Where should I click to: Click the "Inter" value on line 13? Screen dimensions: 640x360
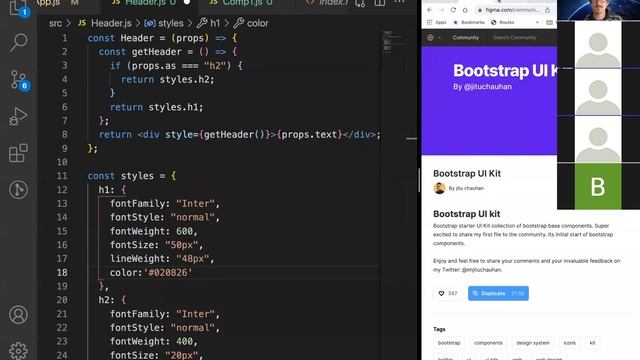pos(195,204)
